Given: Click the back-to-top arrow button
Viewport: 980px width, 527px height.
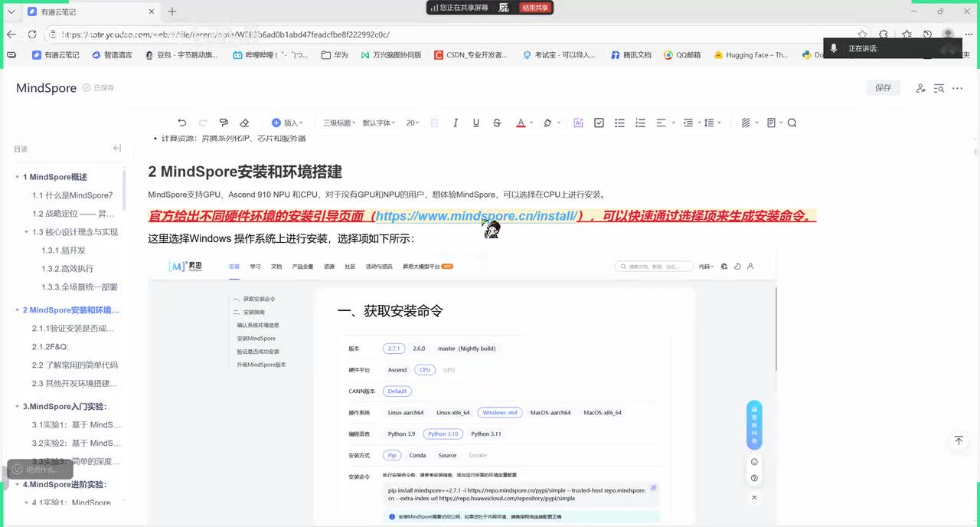Looking at the screenshot, I should [x=959, y=440].
